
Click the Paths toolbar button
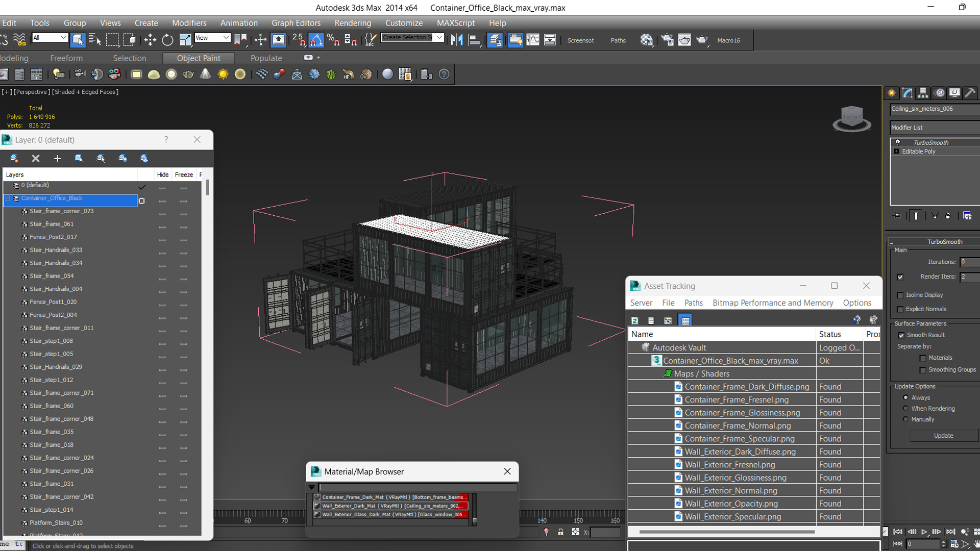(x=618, y=40)
